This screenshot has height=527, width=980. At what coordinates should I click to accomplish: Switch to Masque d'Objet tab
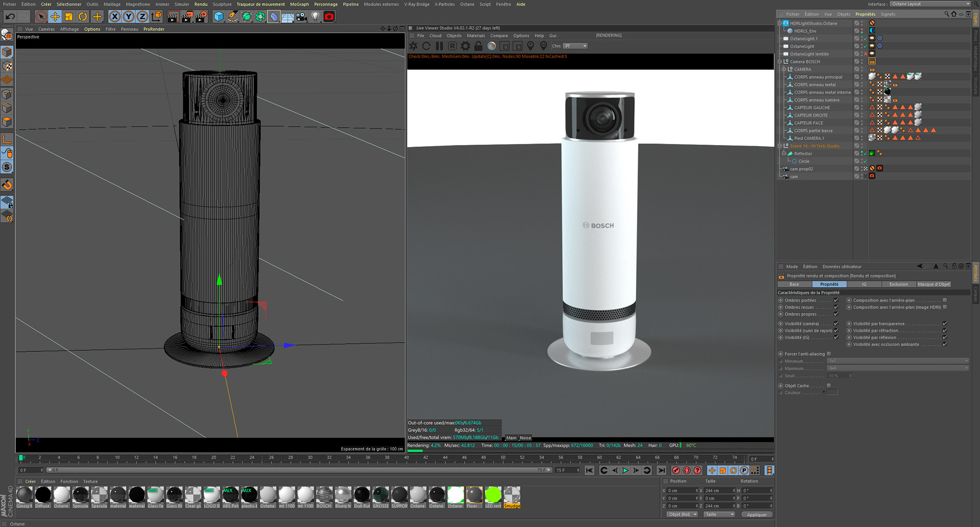pos(934,284)
